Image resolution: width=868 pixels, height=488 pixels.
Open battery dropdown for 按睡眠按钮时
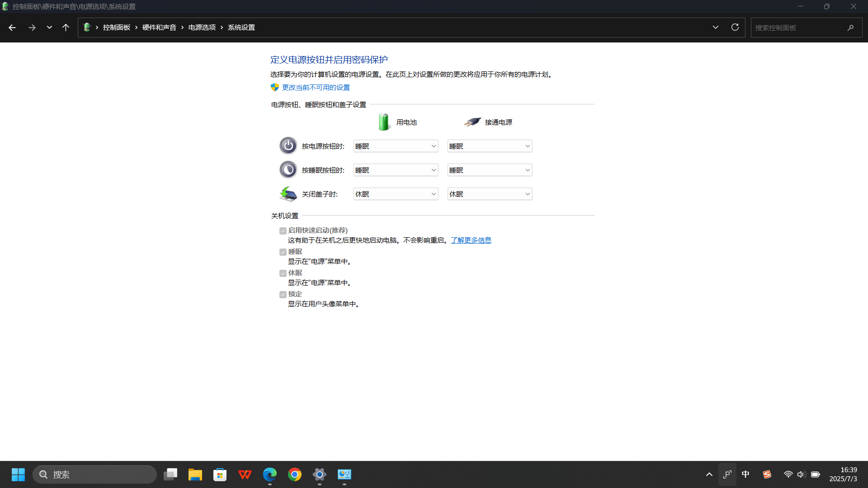(396, 170)
